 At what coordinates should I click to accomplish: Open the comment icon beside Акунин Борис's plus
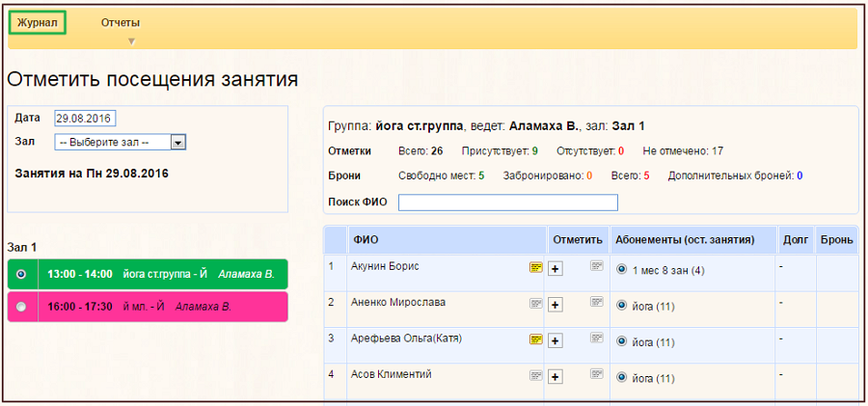(x=596, y=266)
